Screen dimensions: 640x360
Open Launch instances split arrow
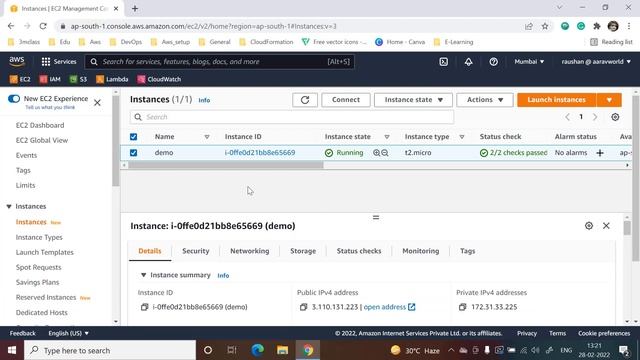pyautogui.click(x=609, y=100)
